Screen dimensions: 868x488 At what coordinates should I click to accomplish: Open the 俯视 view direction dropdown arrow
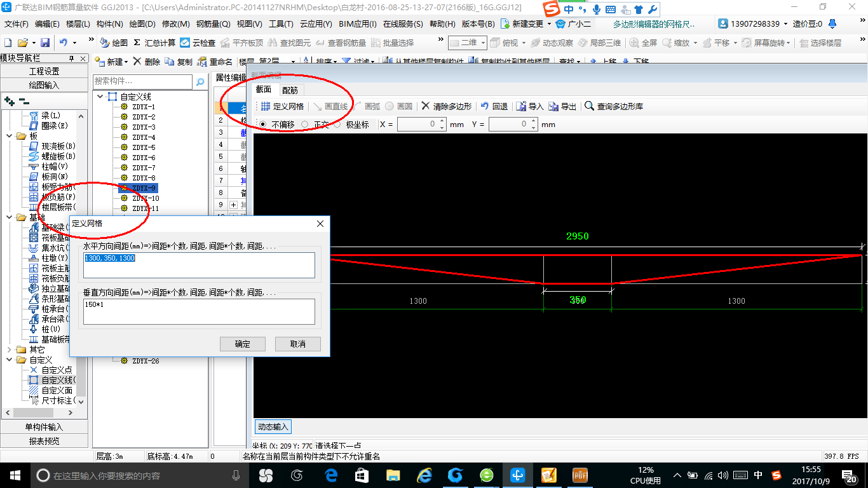pos(522,43)
